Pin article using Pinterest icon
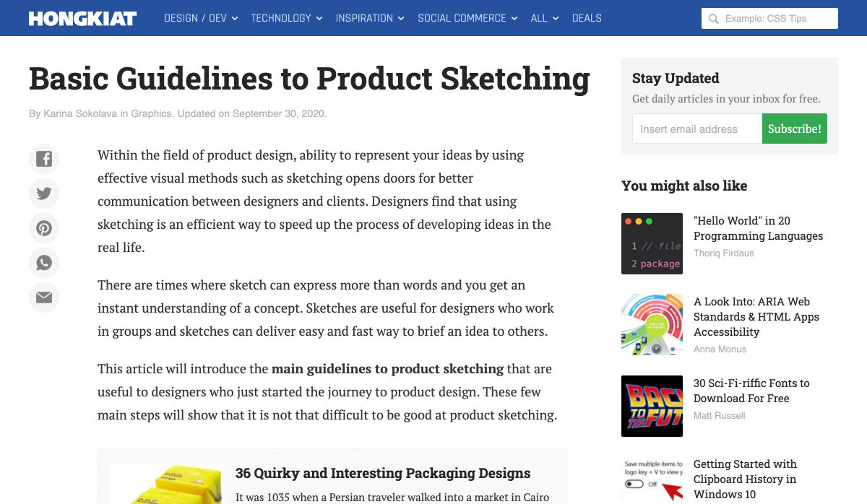Image resolution: width=867 pixels, height=504 pixels. click(44, 228)
